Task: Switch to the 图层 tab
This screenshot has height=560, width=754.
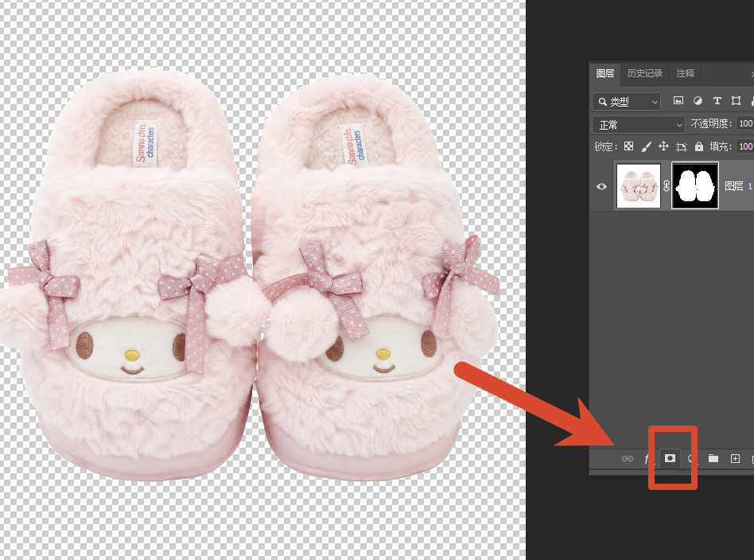Action: 605,73
